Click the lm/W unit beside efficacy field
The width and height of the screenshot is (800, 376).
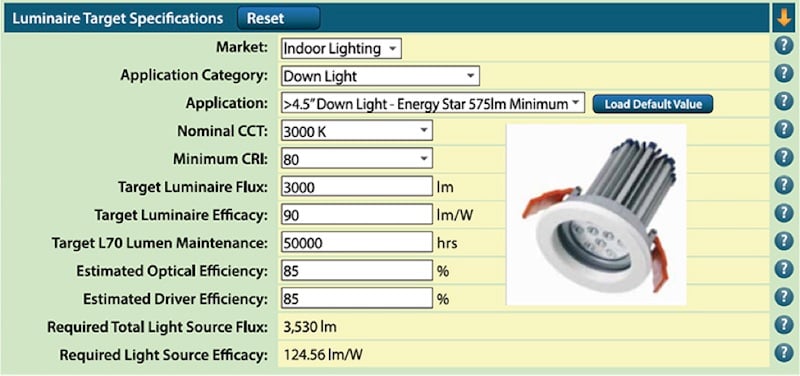click(x=455, y=215)
